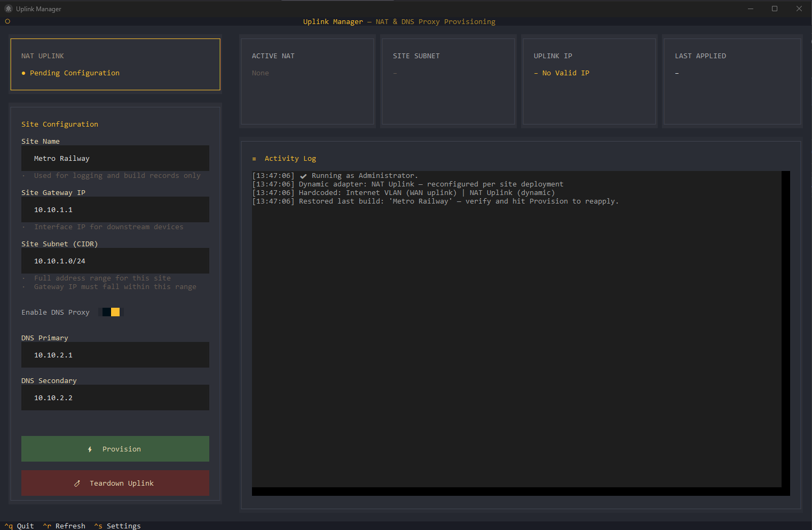
Task: Click the Activity Log vertical scrollbar
Action: coord(786,329)
